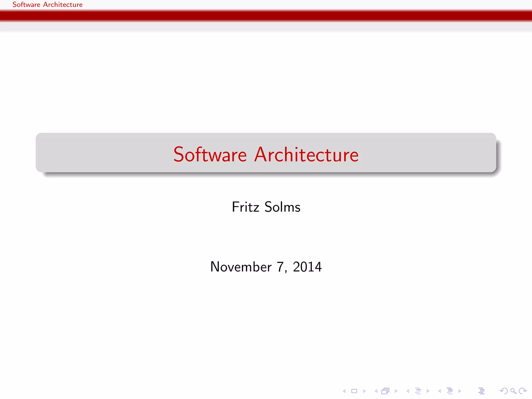The width and height of the screenshot is (532, 399).
Task: Click previous slide arrow in navigation bar
Action: tap(344, 391)
